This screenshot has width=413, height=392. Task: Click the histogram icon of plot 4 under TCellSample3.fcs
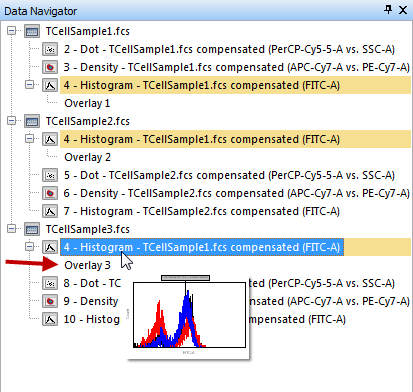50,247
